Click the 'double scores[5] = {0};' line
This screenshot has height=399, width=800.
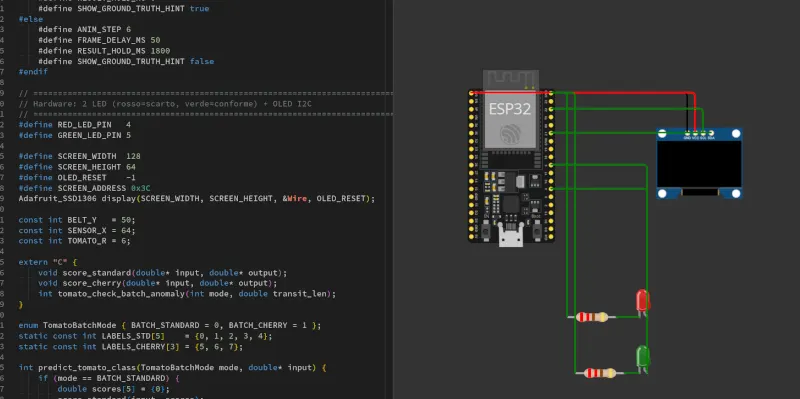coord(113,389)
